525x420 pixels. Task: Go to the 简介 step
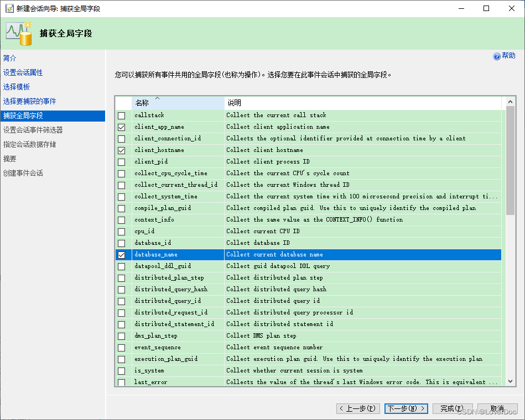10,58
